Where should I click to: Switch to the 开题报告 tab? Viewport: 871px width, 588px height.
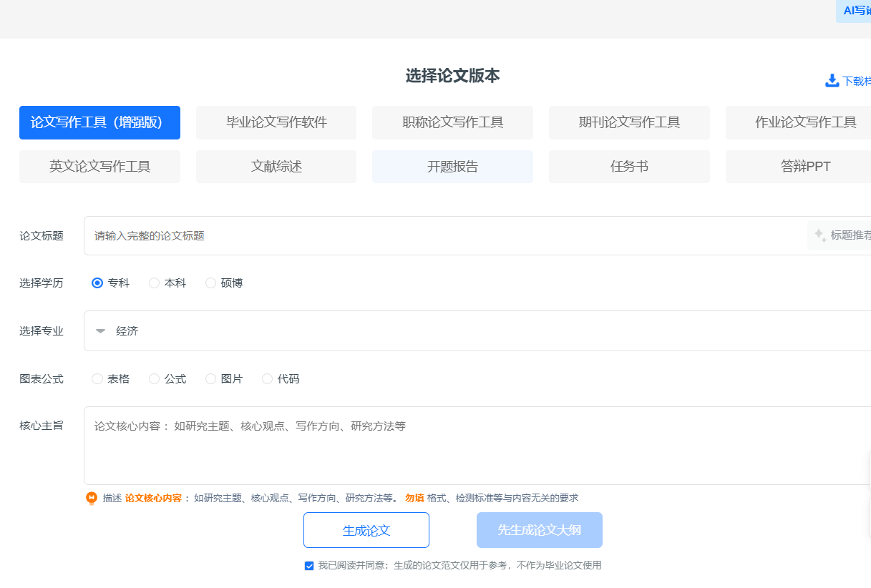(452, 166)
